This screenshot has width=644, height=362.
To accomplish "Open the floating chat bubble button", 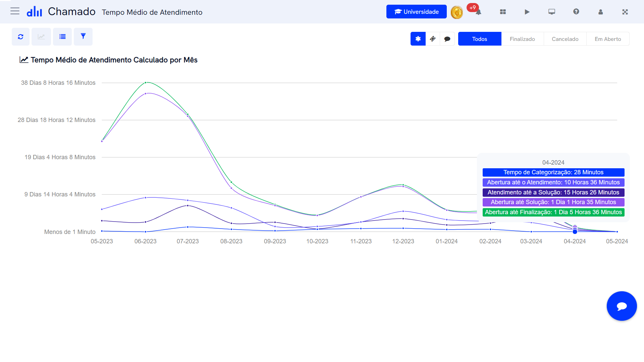I will (622, 306).
